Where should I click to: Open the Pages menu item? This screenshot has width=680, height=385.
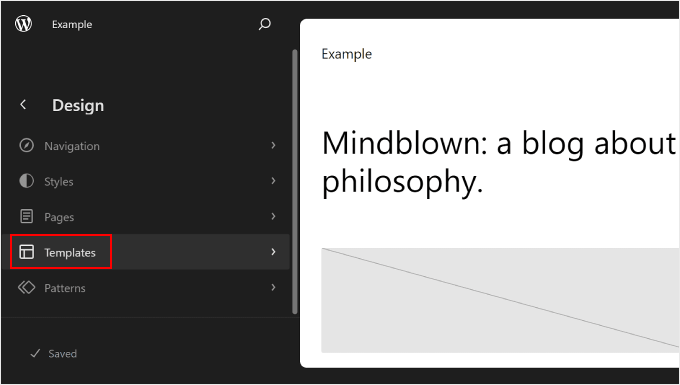[x=146, y=216]
